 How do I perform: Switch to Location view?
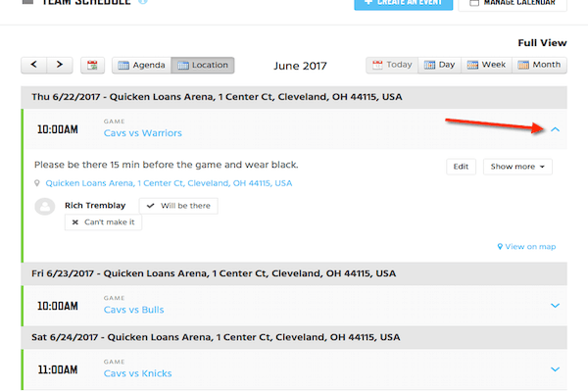click(x=203, y=66)
